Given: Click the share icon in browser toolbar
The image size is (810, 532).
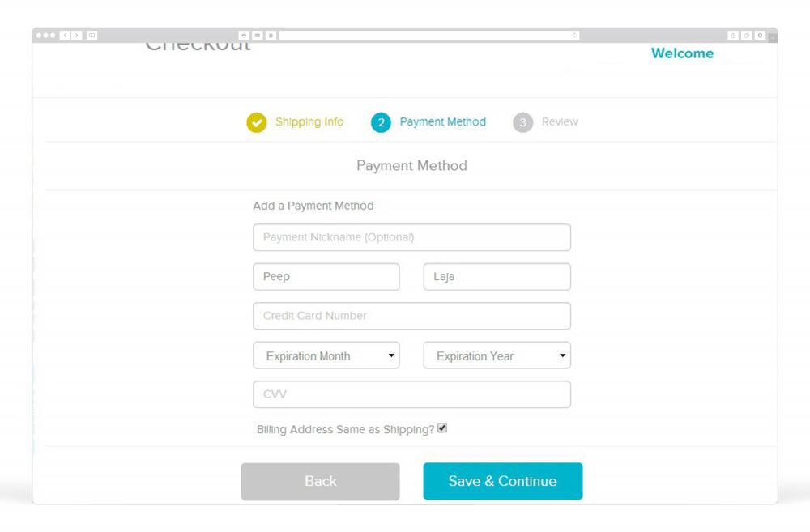Looking at the screenshot, I should [733, 35].
